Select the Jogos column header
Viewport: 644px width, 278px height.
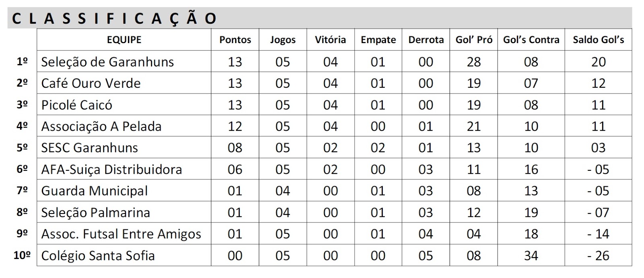coord(283,40)
